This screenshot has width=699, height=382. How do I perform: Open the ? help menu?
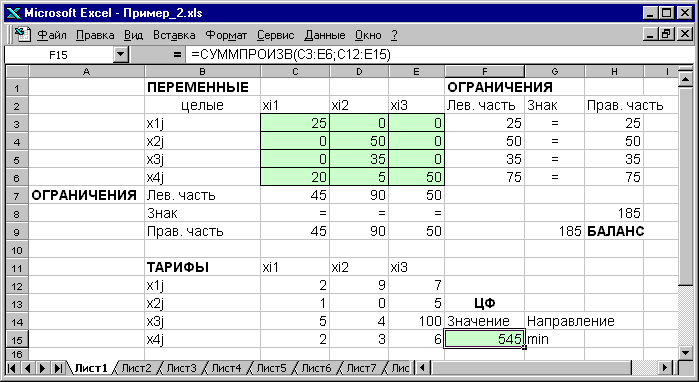pos(394,35)
